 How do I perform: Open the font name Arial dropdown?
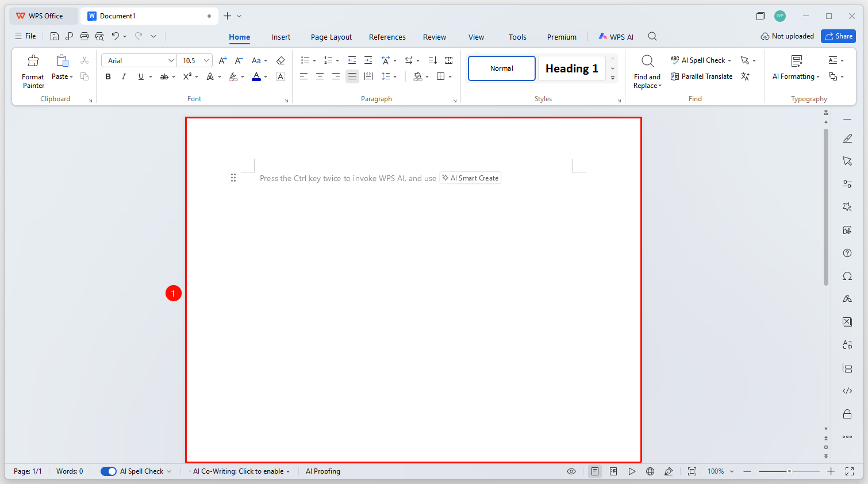(x=171, y=60)
